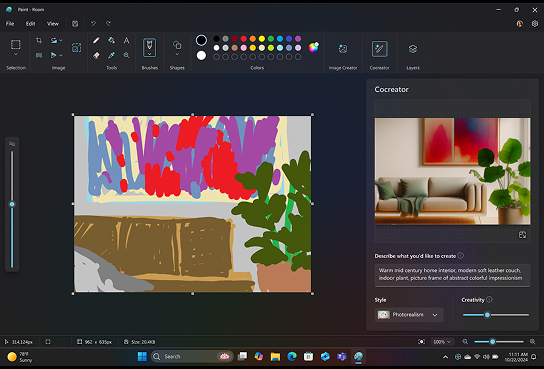Click the user profile avatar
Screen dimensions: 544x369
point(519,24)
